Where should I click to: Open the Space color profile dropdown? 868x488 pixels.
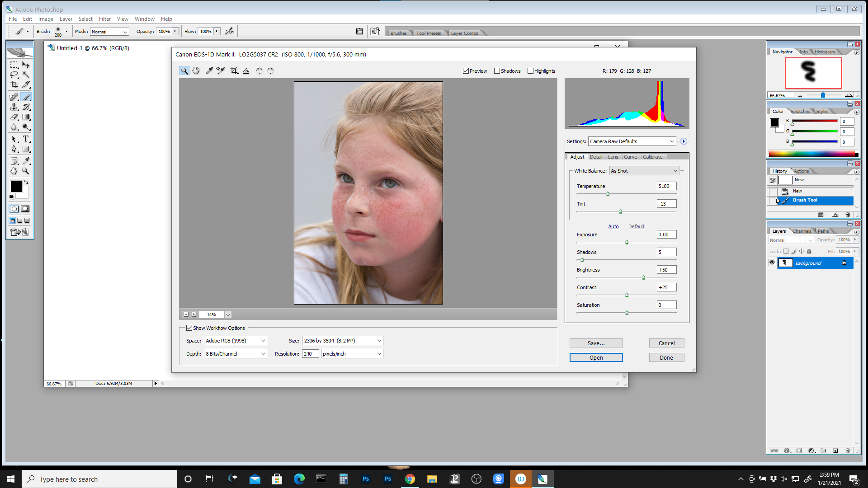[x=235, y=341]
